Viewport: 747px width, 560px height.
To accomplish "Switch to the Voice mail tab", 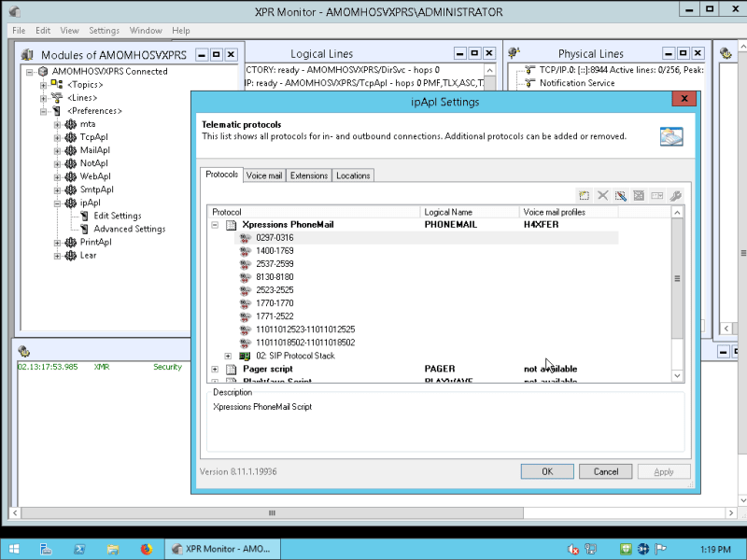I will tap(264, 175).
